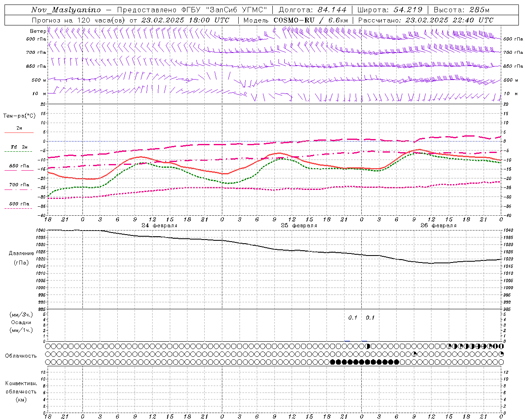This screenshot has height=420, width=525.
Task: Click the Высота: 285м value
Action: [461, 10]
